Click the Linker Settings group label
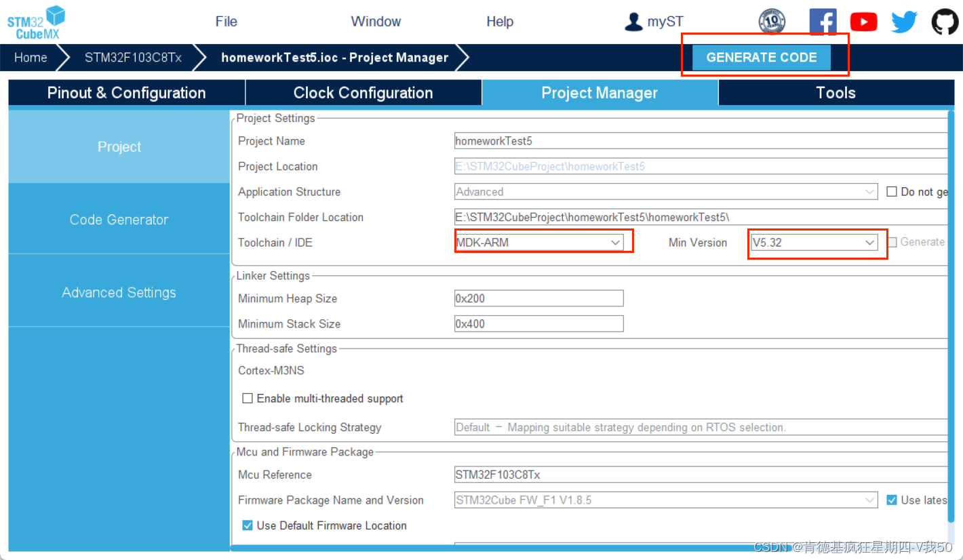The width and height of the screenshot is (963, 560). 273,276
